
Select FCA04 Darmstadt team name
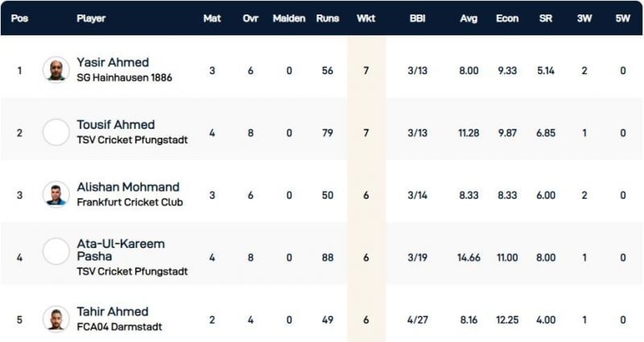(118, 327)
